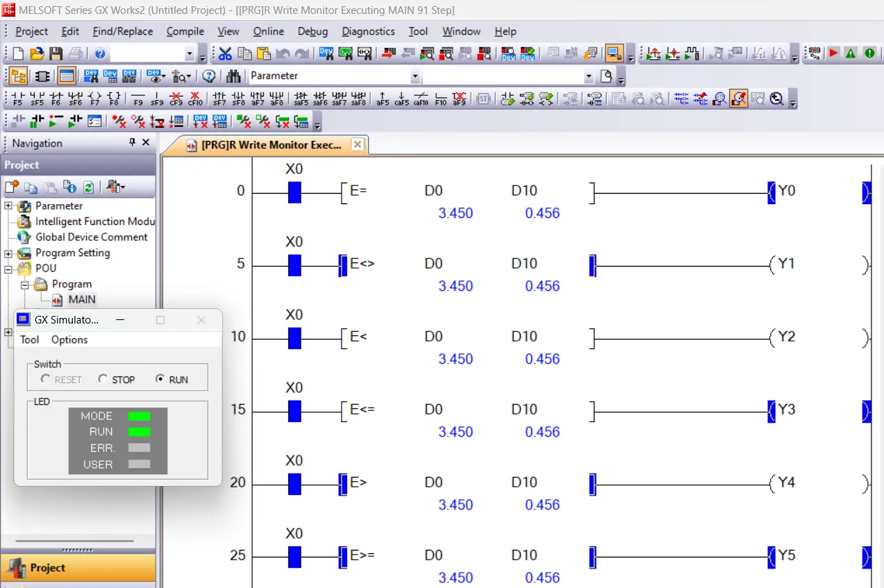Open the Project menu
Viewport: 884px width, 588px height.
(32, 31)
